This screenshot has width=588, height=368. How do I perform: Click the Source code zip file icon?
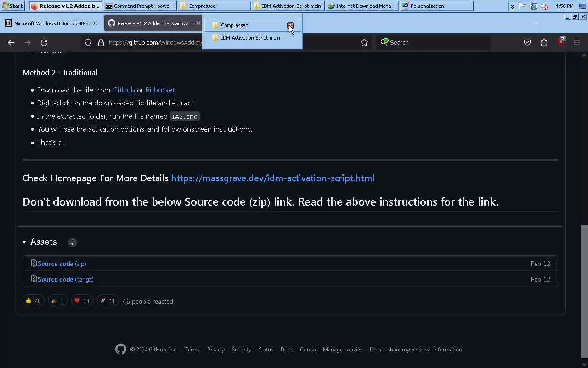34,264
